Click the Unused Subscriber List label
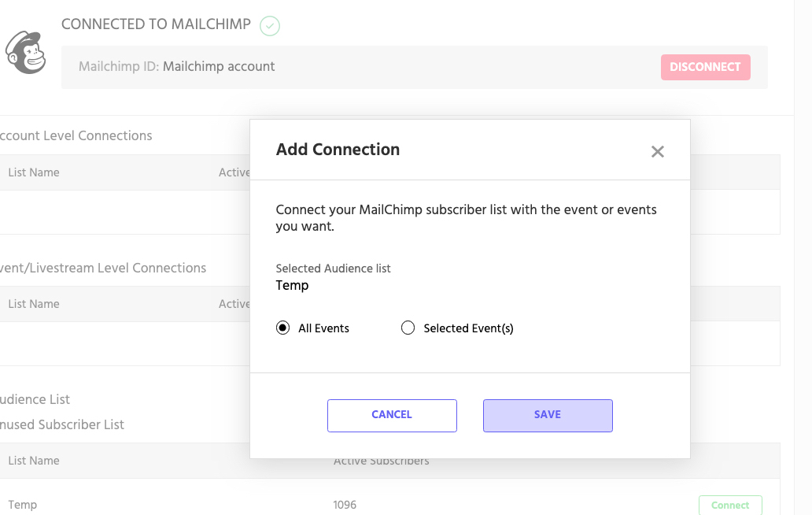 tap(61, 424)
